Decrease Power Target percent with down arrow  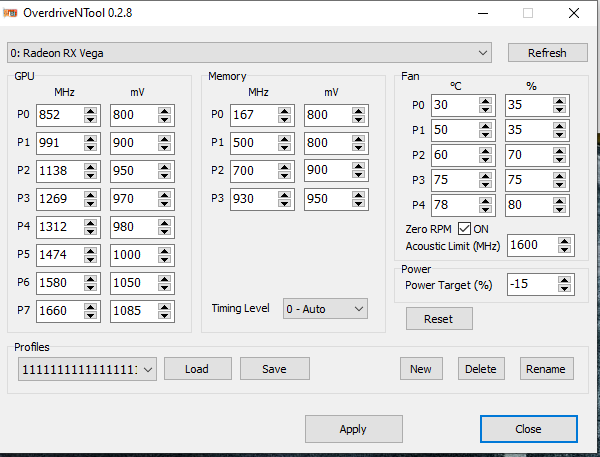pos(564,289)
